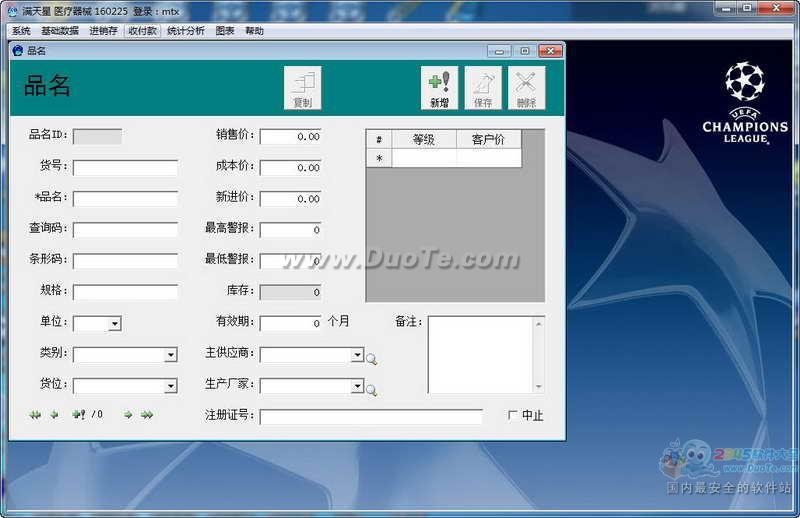Click the 保存 save toolbar button
Image resolution: width=800 pixels, height=518 pixels.
tap(483, 88)
